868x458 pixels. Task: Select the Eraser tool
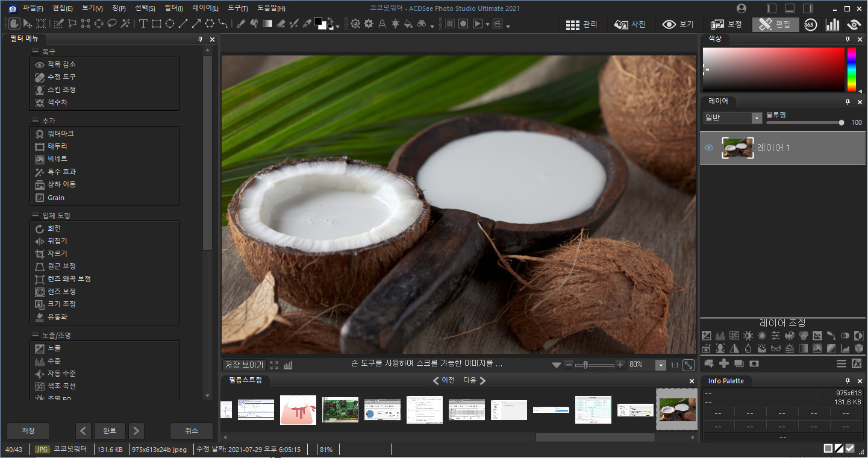[280, 24]
